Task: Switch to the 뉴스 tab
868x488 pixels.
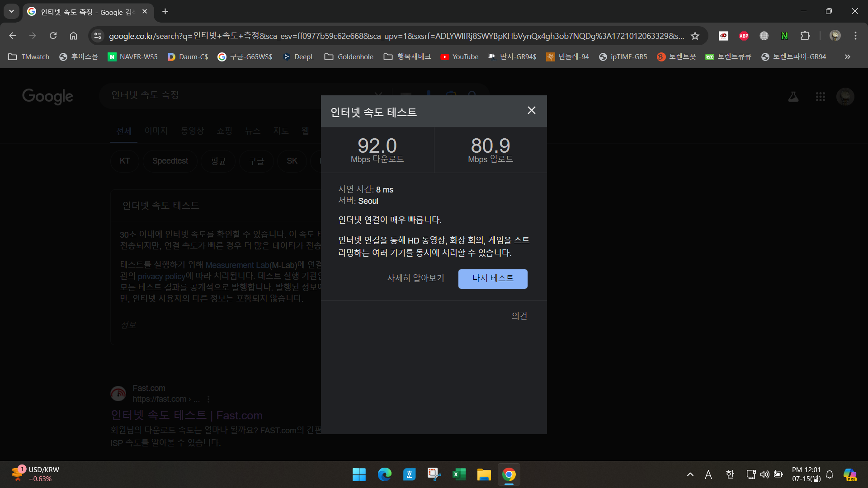Action: tap(253, 131)
